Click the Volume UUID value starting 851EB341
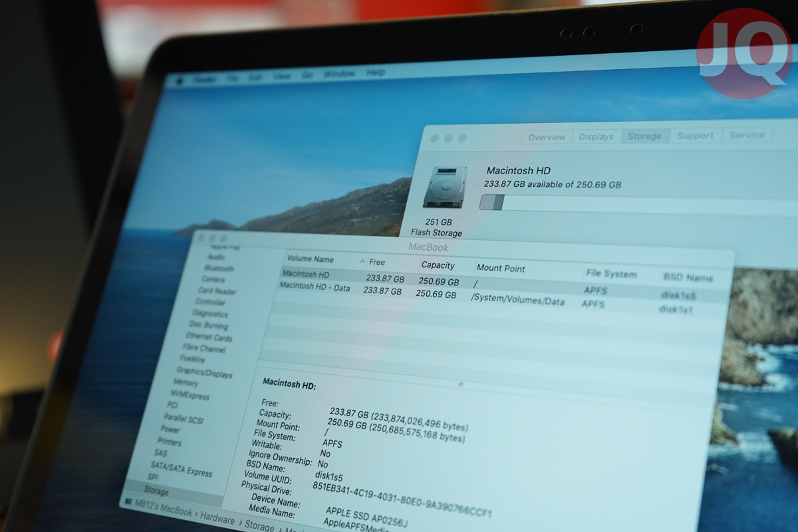The width and height of the screenshot is (798, 532). tap(403, 499)
